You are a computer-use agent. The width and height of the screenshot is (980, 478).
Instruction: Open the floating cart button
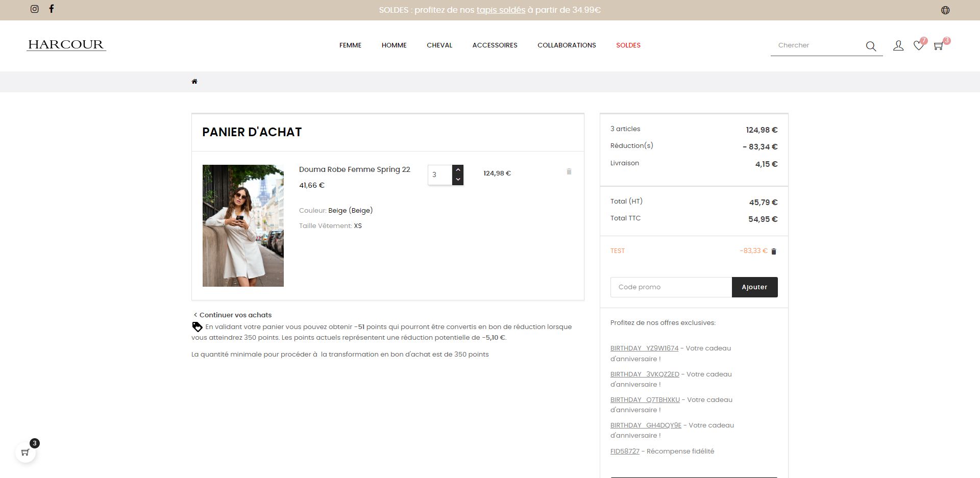(26, 452)
